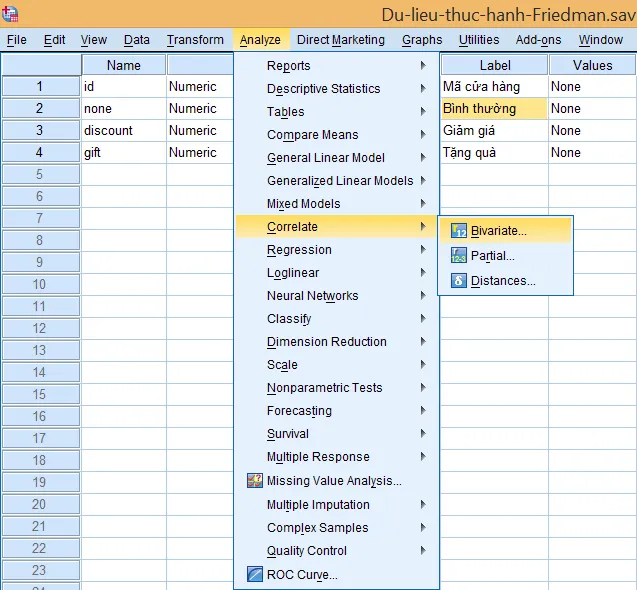
Task: Click the Distances icon
Action: (x=459, y=281)
